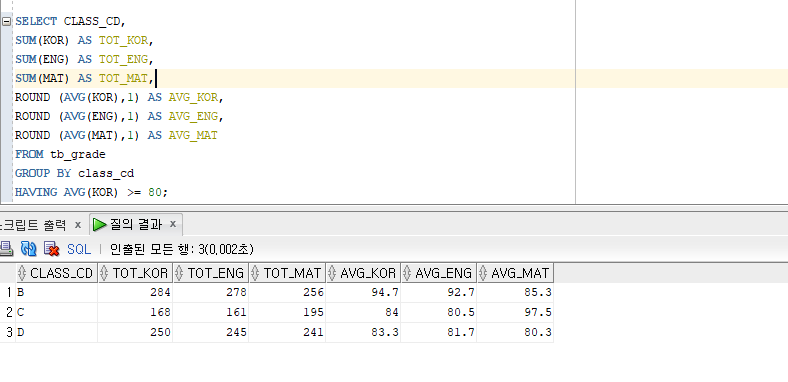This screenshot has width=788, height=382.
Task: Click TOT_MAT value 256
Action: (287, 293)
